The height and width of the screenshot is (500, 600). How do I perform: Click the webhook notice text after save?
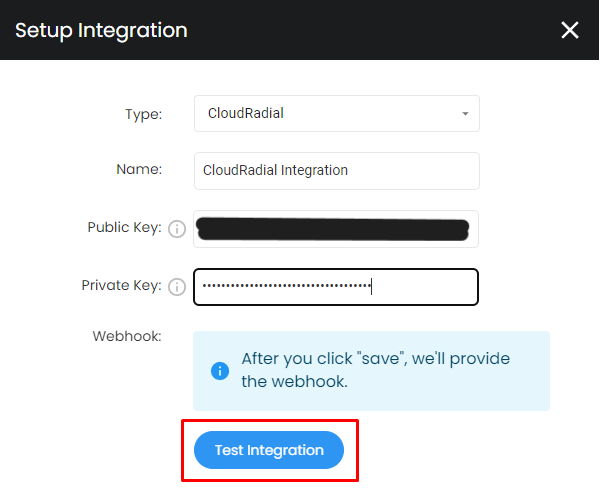(x=375, y=370)
